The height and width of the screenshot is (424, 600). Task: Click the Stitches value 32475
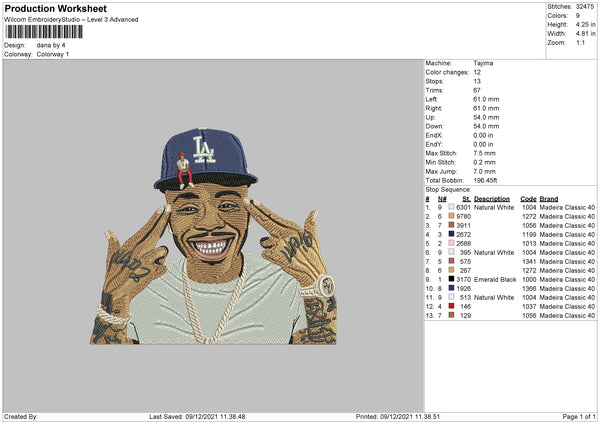coord(585,7)
